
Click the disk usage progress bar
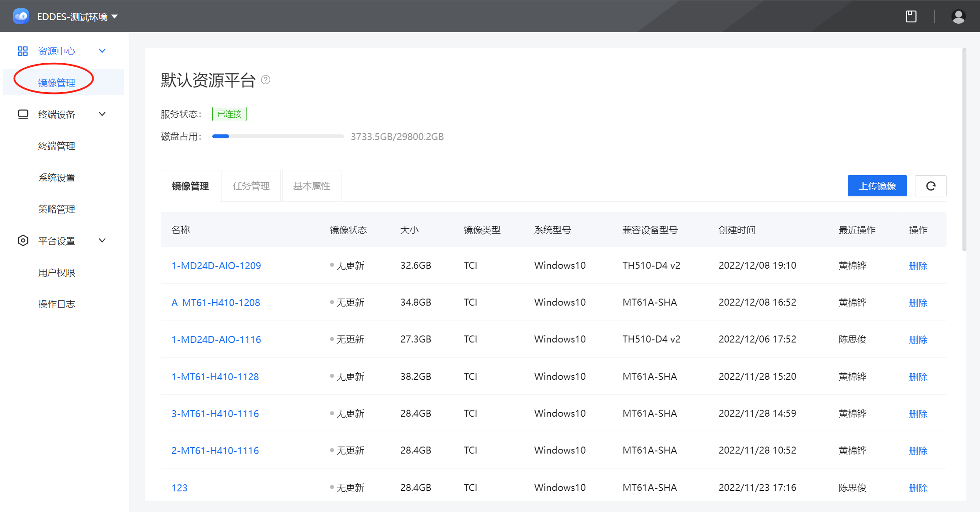point(278,137)
